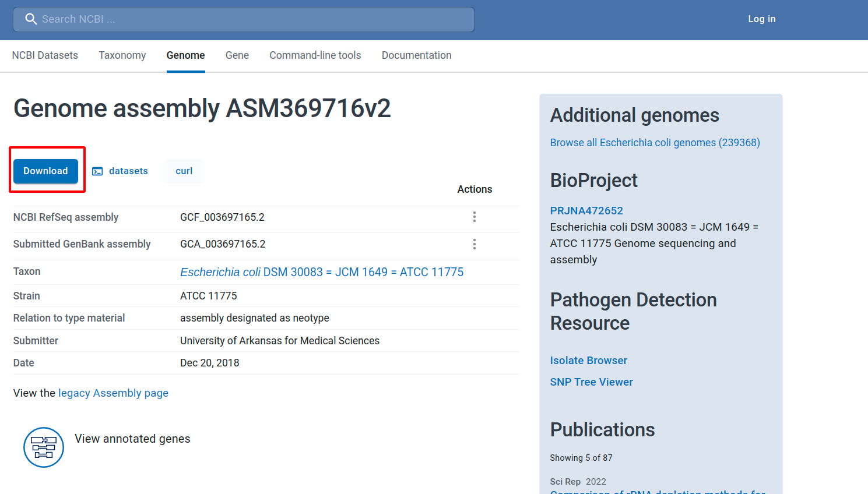Click the datasets terminal icon
This screenshot has height=494, width=868.
point(98,171)
